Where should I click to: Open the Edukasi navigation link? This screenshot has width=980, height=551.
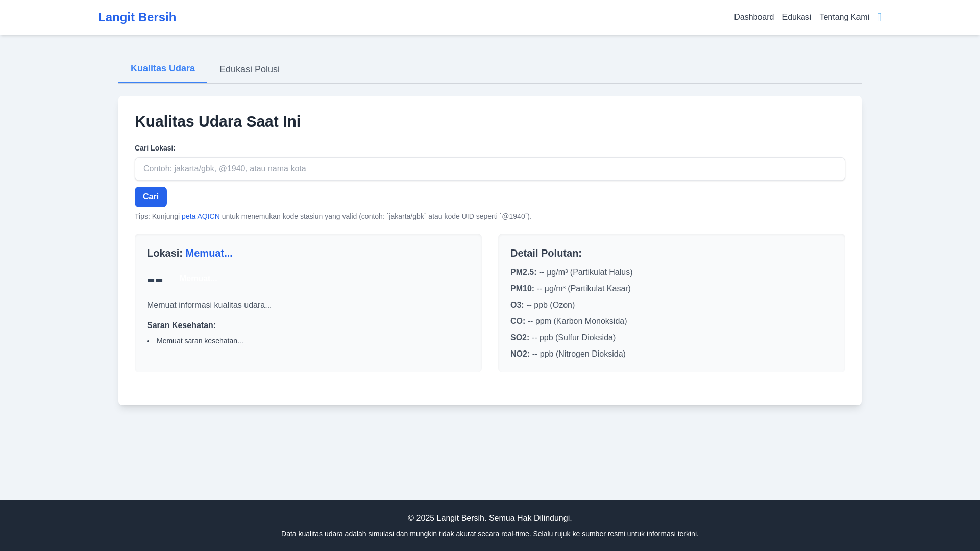[x=796, y=17]
